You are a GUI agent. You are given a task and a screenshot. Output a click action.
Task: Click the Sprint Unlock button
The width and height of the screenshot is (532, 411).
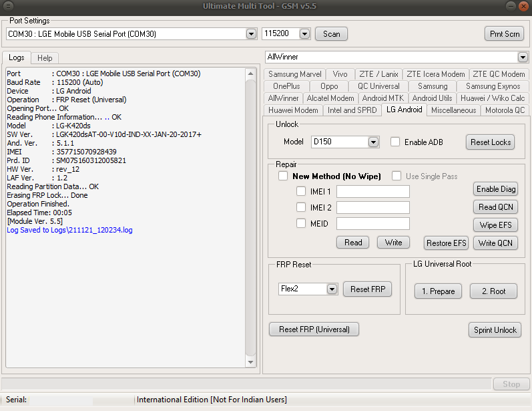click(495, 330)
